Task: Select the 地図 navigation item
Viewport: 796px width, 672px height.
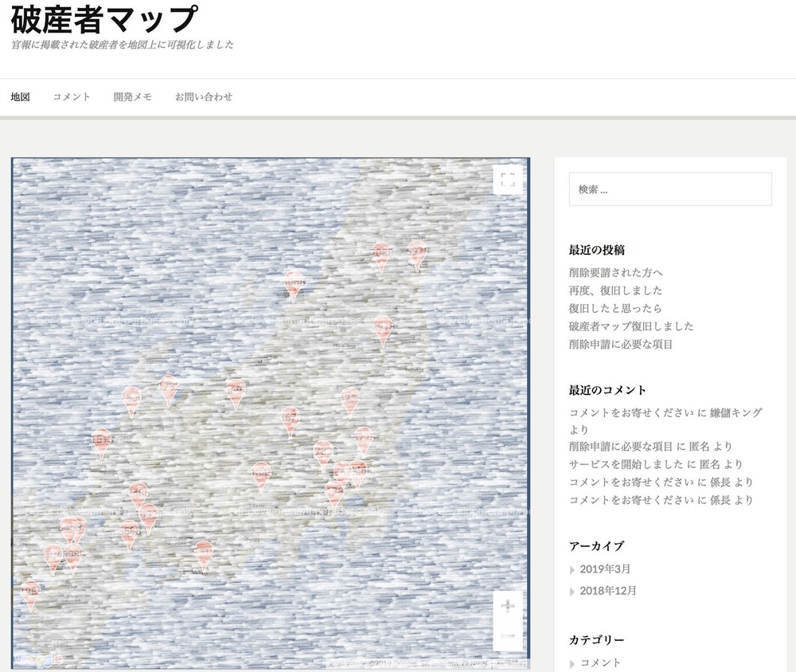Action: pos(20,96)
